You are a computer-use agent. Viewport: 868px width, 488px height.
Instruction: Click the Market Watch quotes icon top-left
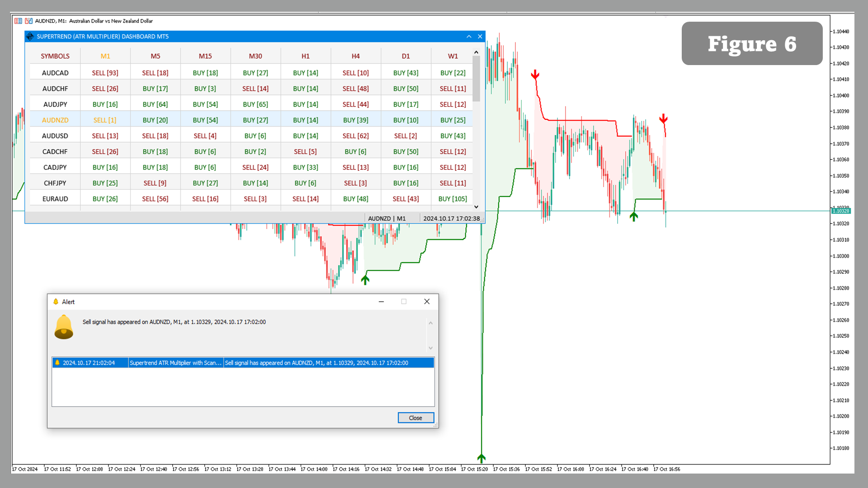[x=18, y=21]
